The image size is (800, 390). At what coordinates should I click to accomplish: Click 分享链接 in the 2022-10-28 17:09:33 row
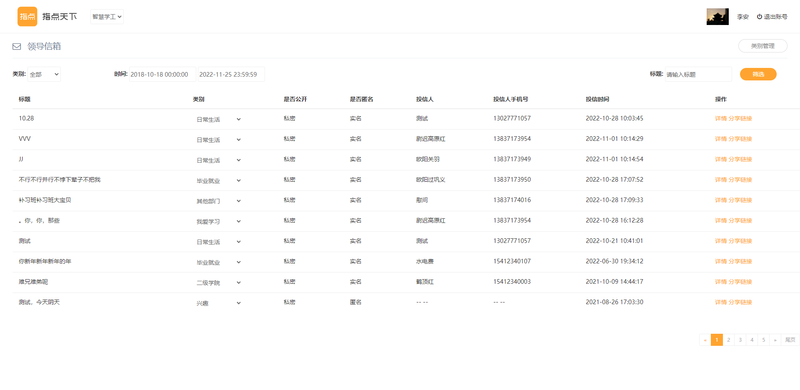tap(740, 200)
